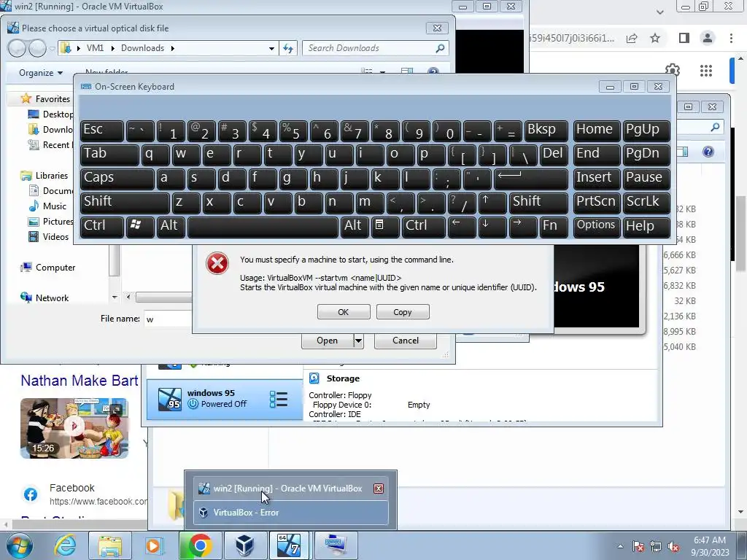Open Options on the On-Screen Keyboard
The height and width of the screenshot is (560, 747).
[x=597, y=227]
